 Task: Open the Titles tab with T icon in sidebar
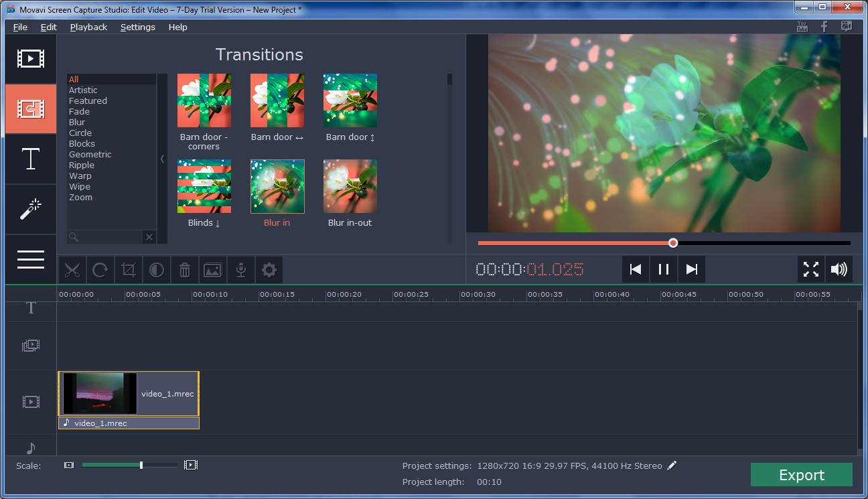pos(31,159)
